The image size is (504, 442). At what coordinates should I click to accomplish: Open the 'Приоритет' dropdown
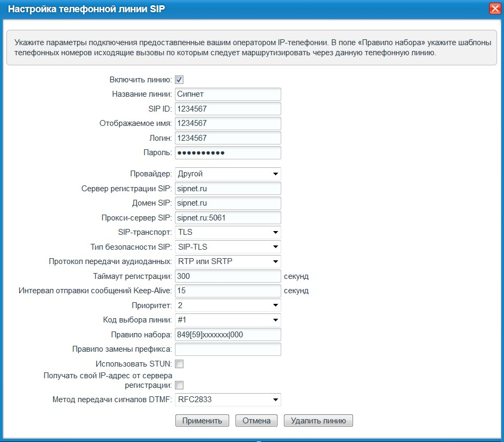click(x=227, y=305)
